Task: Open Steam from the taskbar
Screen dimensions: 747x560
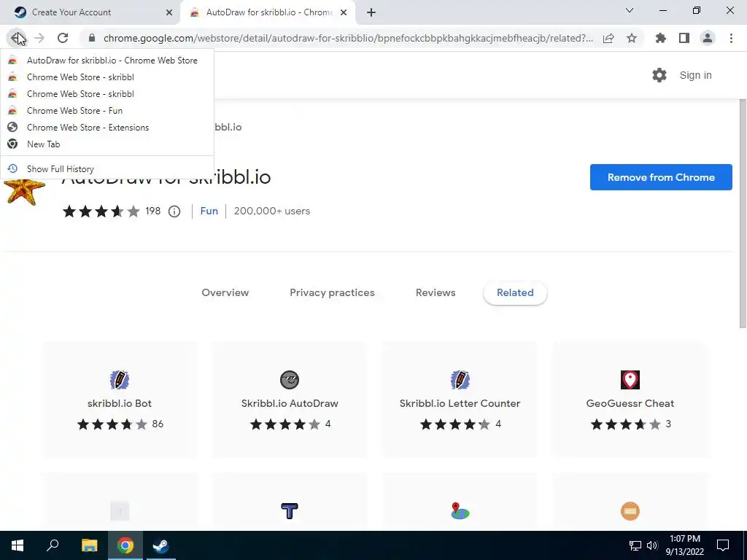Action: pyautogui.click(x=160, y=545)
